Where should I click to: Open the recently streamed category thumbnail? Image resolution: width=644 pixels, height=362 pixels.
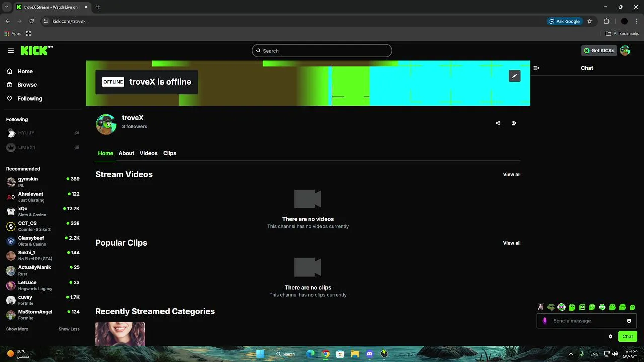point(120,334)
